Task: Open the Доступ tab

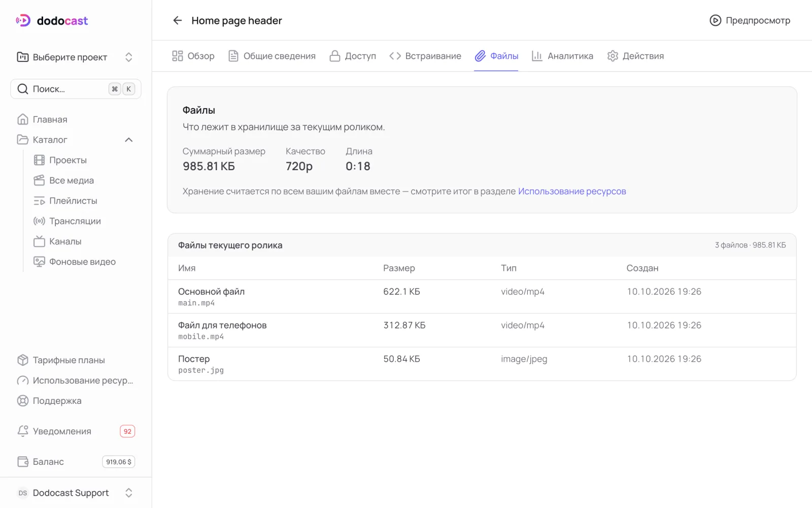Action: [x=353, y=56]
